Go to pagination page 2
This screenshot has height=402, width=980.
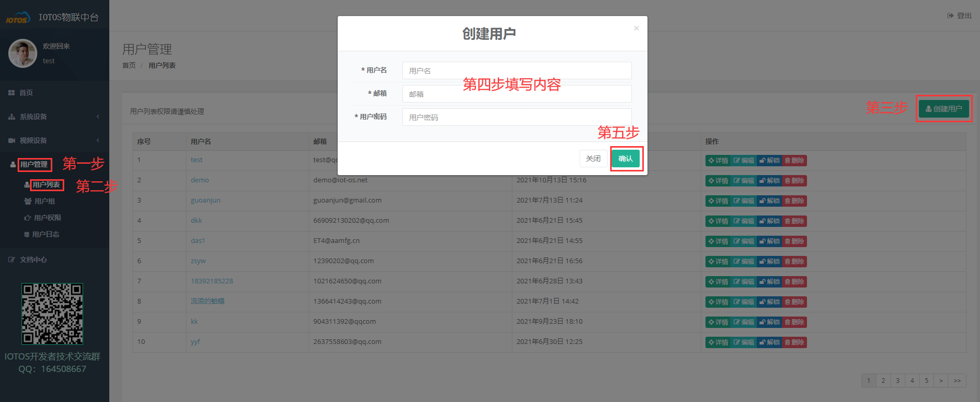tap(883, 381)
